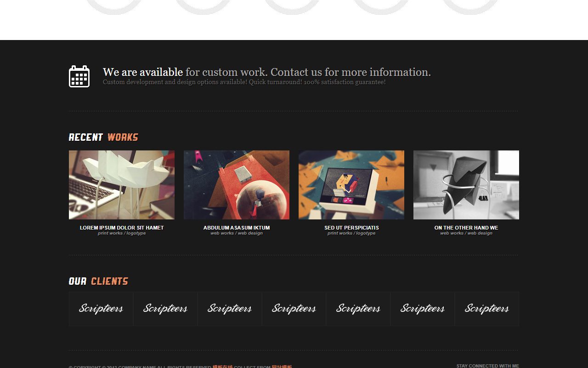Open the paper boat laptop thumbnail
Viewport: 588px width, 368px height.
(x=122, y=185)
